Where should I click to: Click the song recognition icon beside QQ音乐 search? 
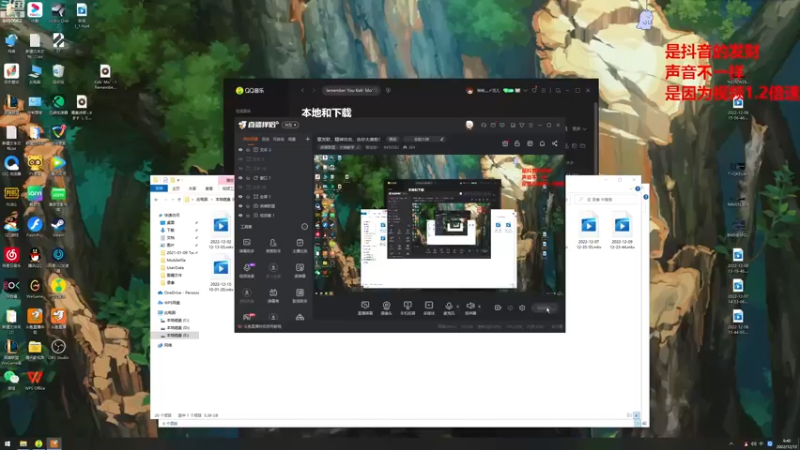pos(388,90)
